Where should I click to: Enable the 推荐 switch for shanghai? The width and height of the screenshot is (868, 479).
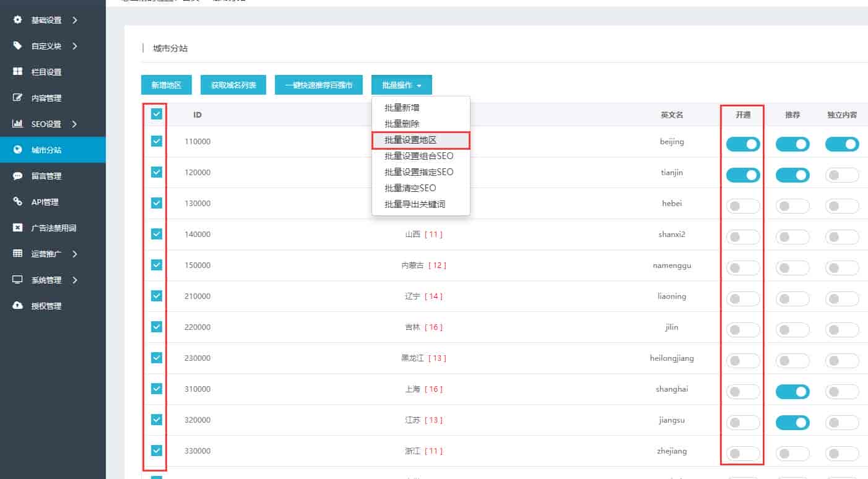pyautogui.click(x=792, y=391)
